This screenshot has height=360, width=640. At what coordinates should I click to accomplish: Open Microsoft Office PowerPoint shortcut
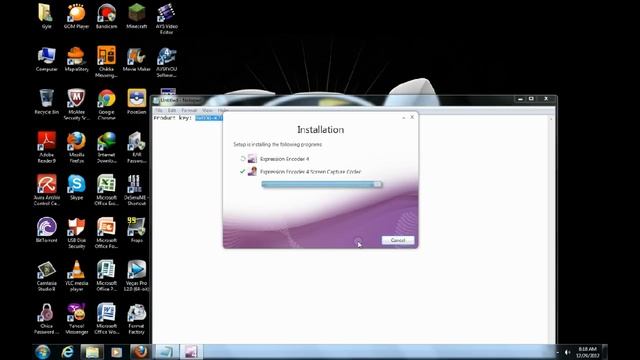click(x=107, y=233)
